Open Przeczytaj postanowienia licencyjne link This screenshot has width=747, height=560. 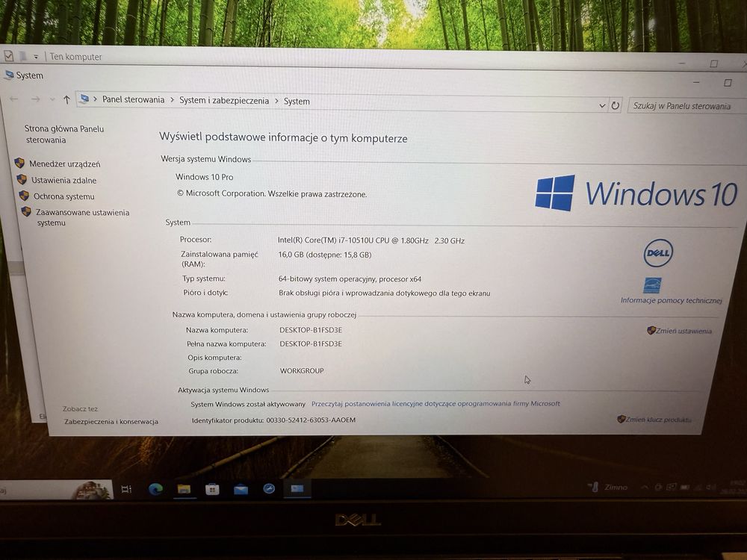point(436,403)
